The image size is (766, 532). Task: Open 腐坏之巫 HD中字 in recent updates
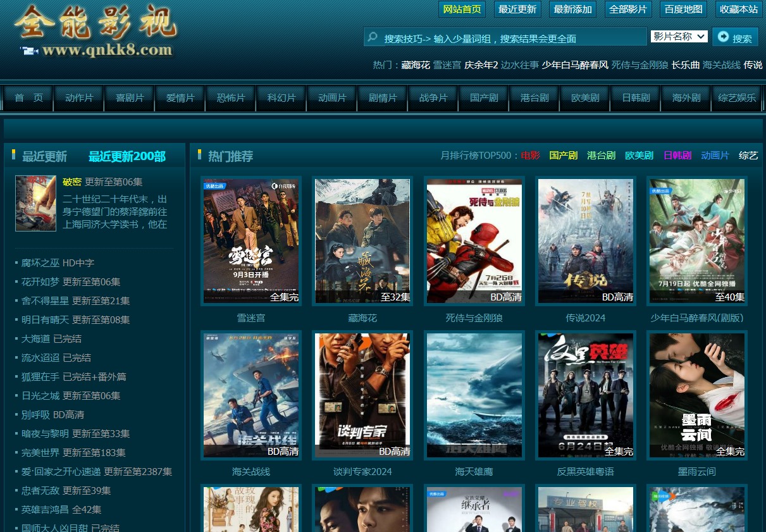coord(58,263)
